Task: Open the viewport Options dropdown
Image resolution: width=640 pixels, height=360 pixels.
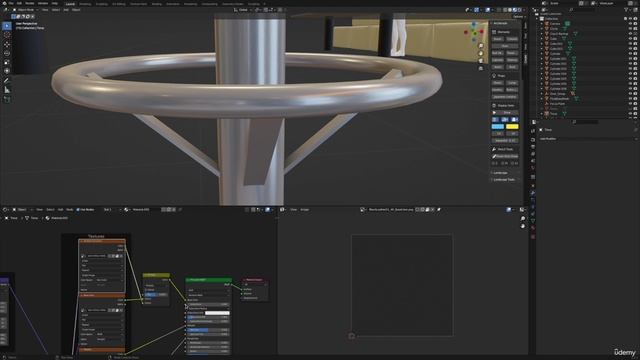Action: (518, 17)
